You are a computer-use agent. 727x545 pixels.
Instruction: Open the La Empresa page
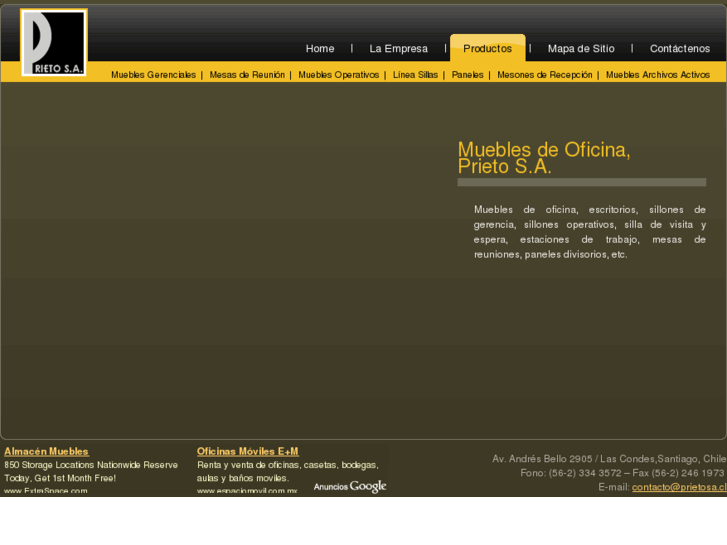(398, 49)
